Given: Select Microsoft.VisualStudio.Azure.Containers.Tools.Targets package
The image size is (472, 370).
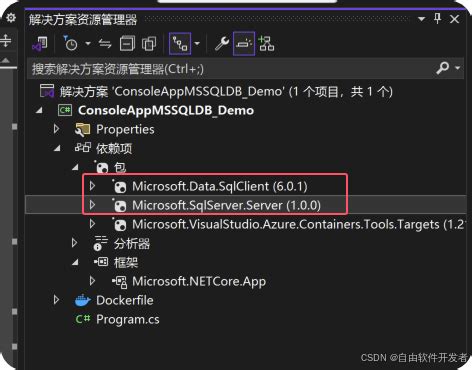Looking at the screenshot, I should (298, 224).
